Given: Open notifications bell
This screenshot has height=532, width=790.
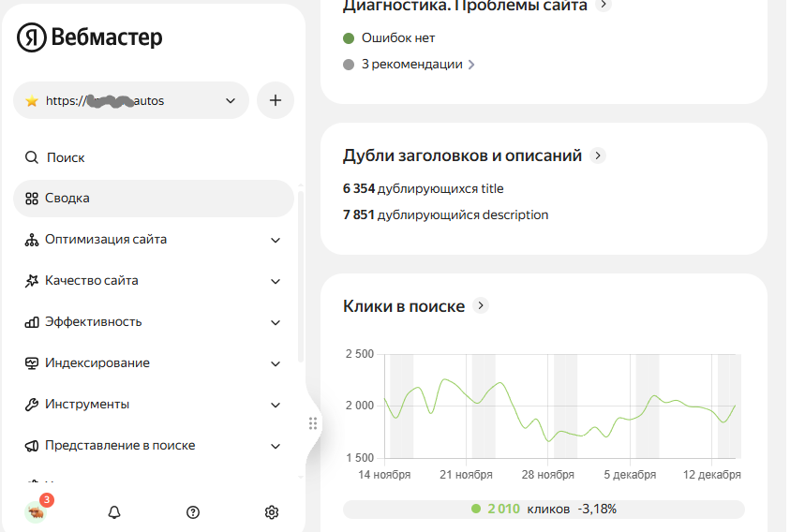Looking at the screenshot, I should tap(114, 512).
